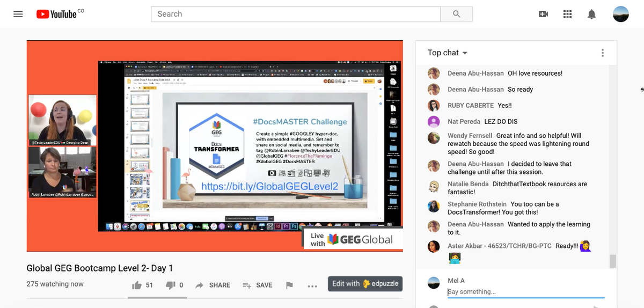Dislike the video with thumbs down
Screen dimensions: 644x308
pos(171,285)
